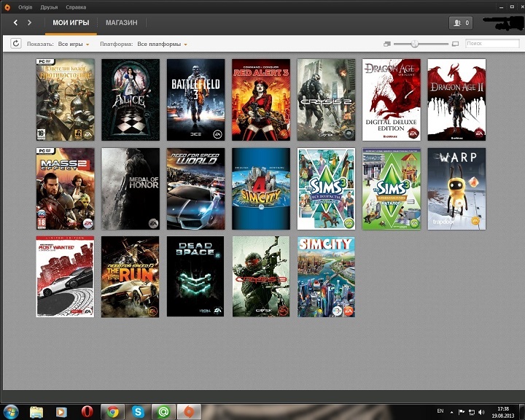This screenshot has height=420, width=525.
Task: Select Need for Speed World cover
Action: (196, 189)
